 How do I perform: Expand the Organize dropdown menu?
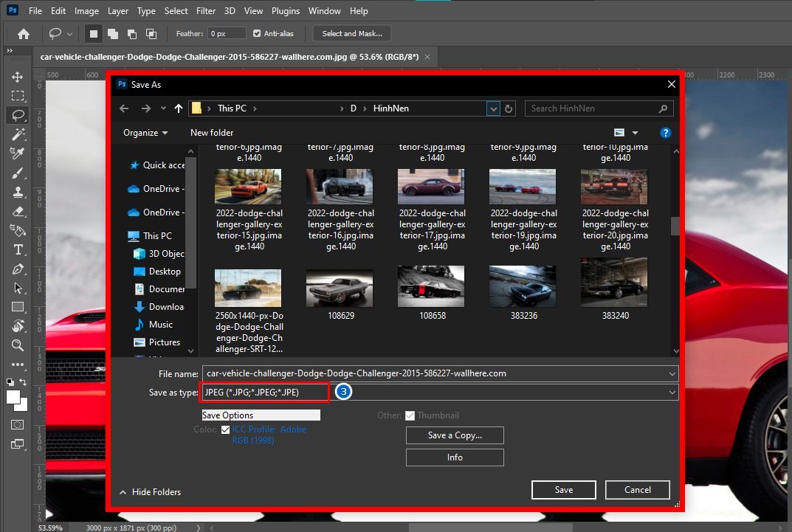pos(145,132)
